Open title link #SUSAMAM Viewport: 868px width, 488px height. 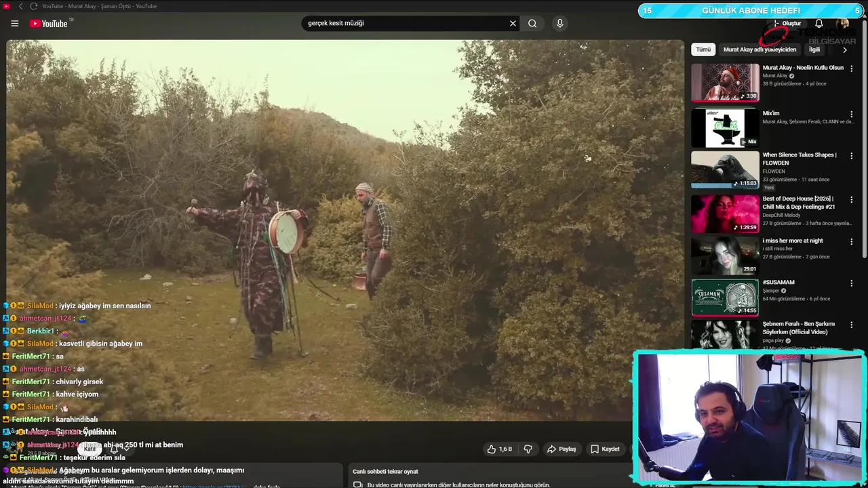778,282
